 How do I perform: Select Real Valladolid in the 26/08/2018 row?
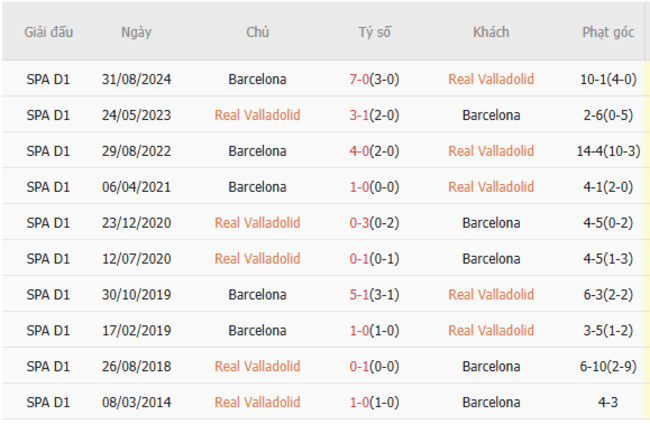[257, 367]
